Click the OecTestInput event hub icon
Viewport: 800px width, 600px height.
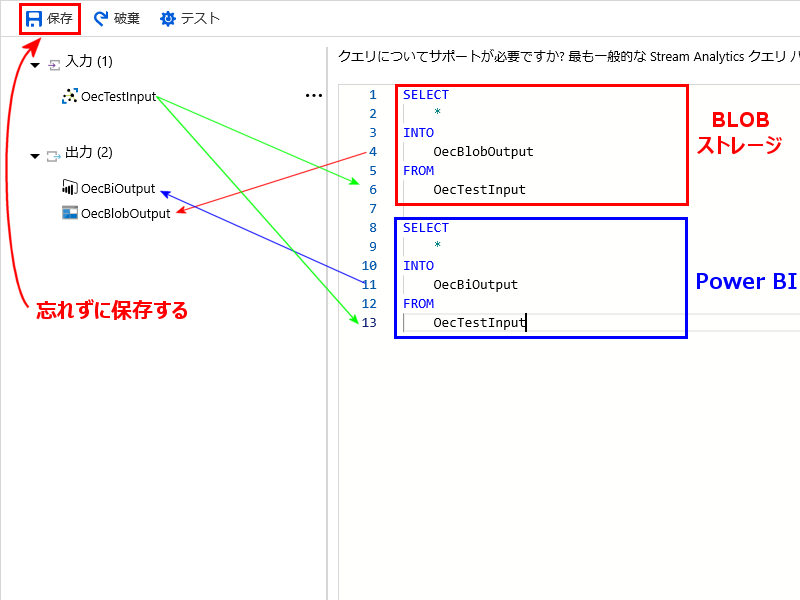(x=70, y=96)
